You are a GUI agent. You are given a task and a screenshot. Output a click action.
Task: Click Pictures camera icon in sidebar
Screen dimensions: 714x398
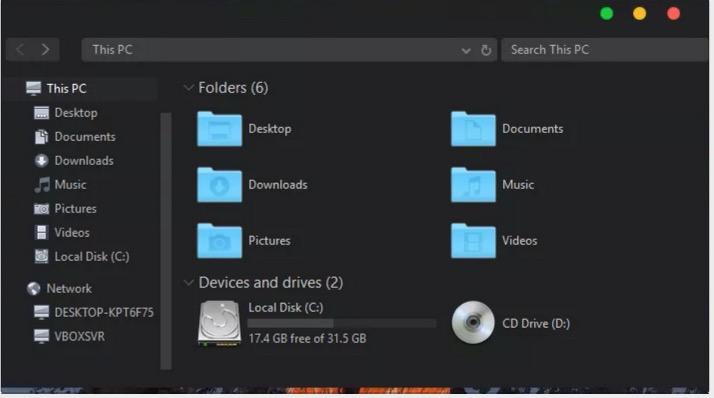pyautogui.click(x=41, y=209)
